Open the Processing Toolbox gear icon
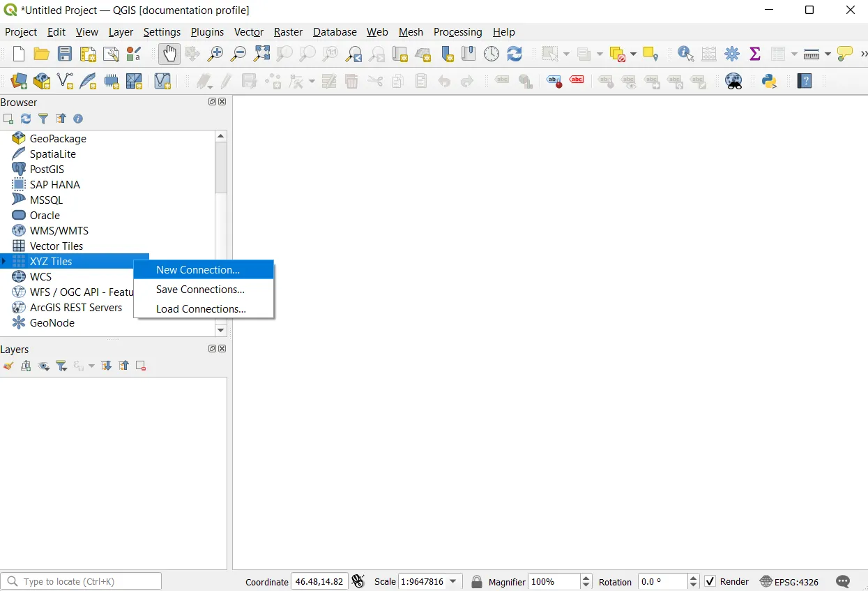This screenshot has width=868, height=591. 732,54
